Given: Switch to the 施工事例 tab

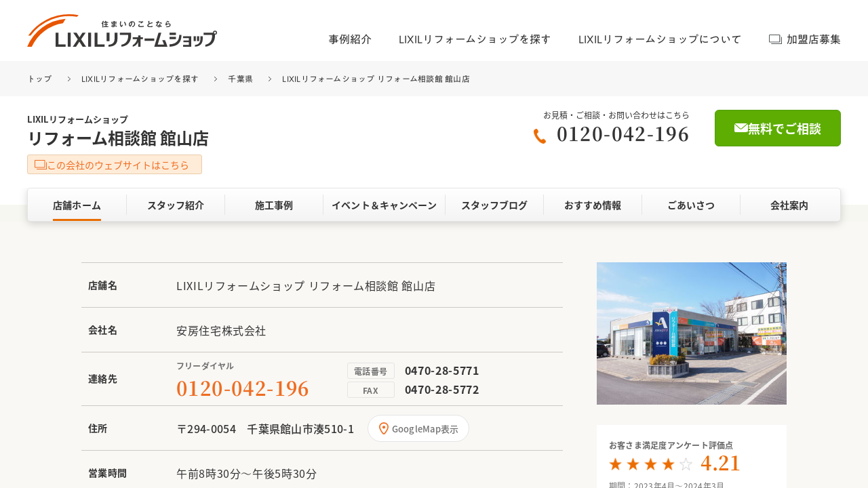Looking at the screenshot, I should [274, 205].
